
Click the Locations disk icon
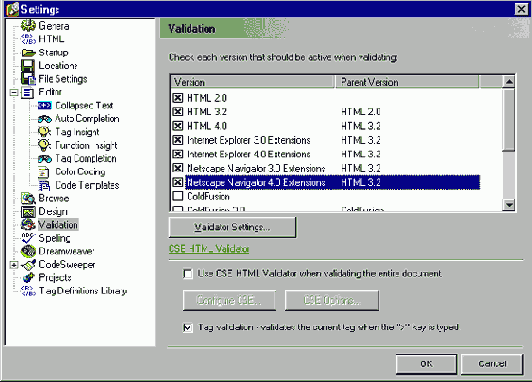[x=27, y=65]
